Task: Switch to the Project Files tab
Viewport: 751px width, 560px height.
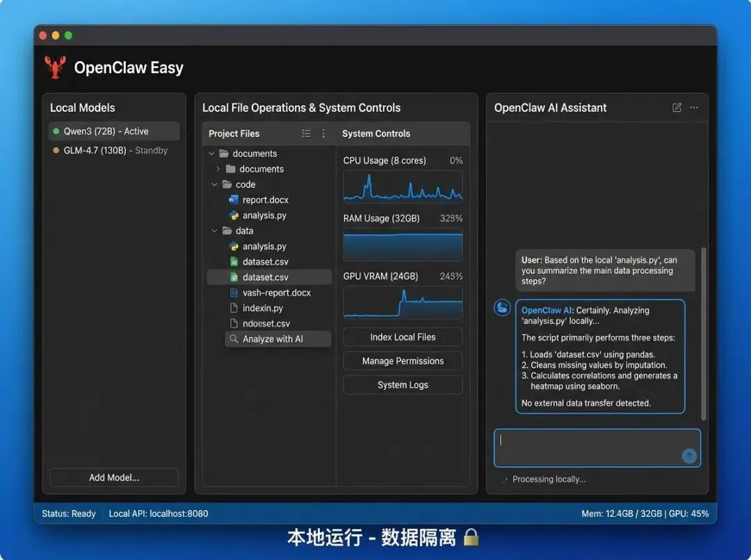Action: (x=234, y=133)
